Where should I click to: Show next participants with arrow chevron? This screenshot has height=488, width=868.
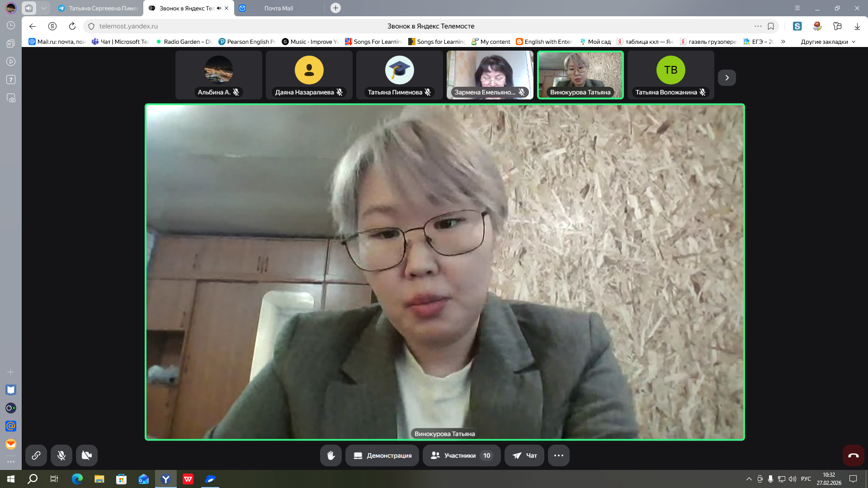coord(727,78)
